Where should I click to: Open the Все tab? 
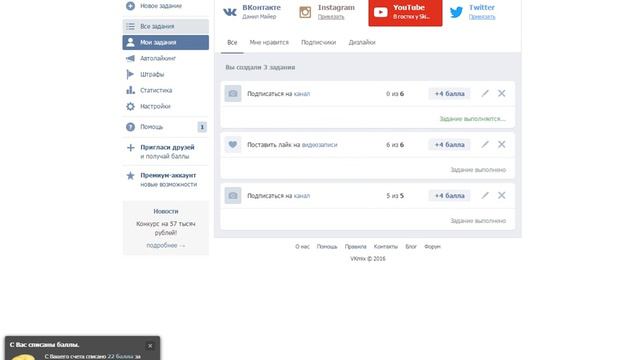click(232, 42)
